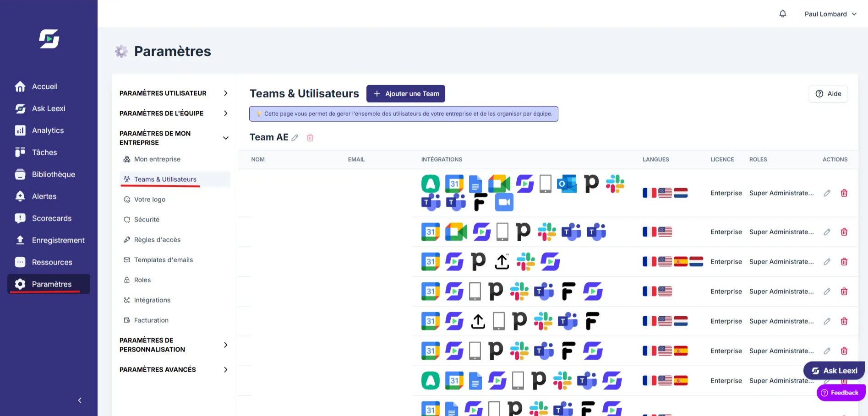
Task: Expand Paramètres utilisateur section
Action: 174,93
